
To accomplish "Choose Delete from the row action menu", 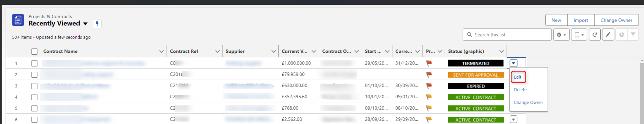I will tap(520, 90).
